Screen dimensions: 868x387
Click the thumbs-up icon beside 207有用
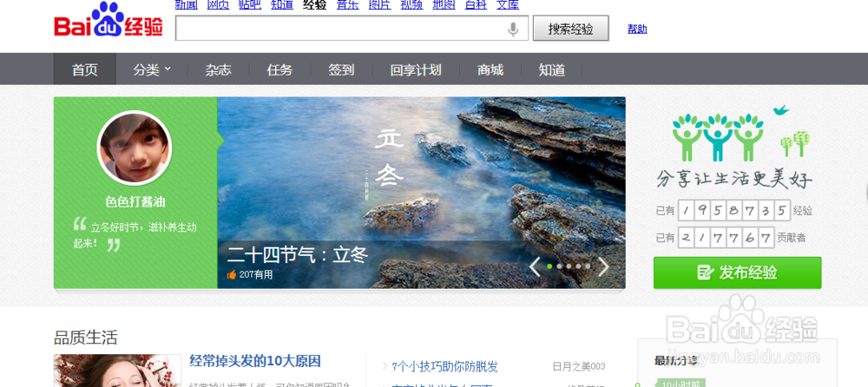coord(232,274)
